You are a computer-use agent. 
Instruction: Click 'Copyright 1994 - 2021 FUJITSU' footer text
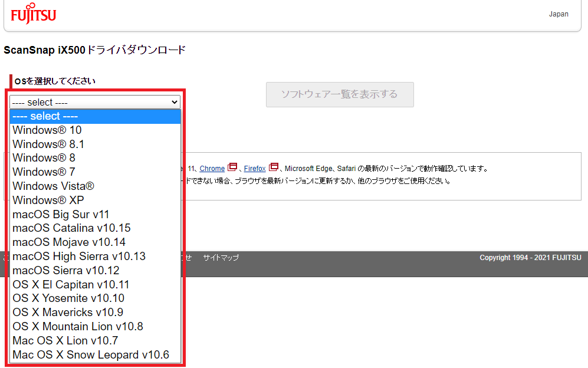530,258
